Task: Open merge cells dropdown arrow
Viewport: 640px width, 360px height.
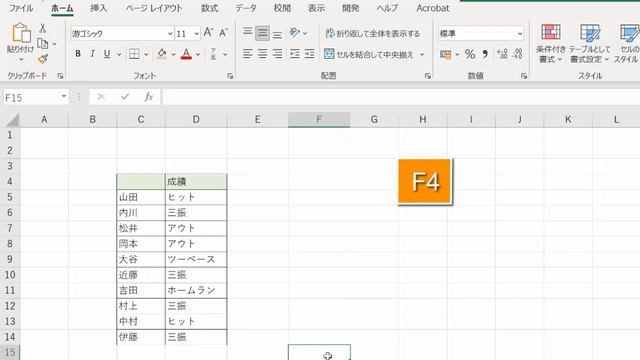Action: click(x=422, y=54)
